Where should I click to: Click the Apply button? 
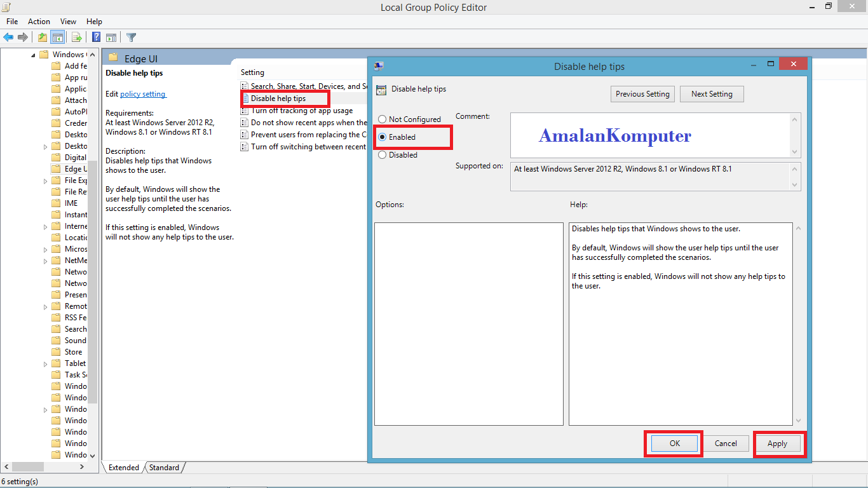point(777,444)
